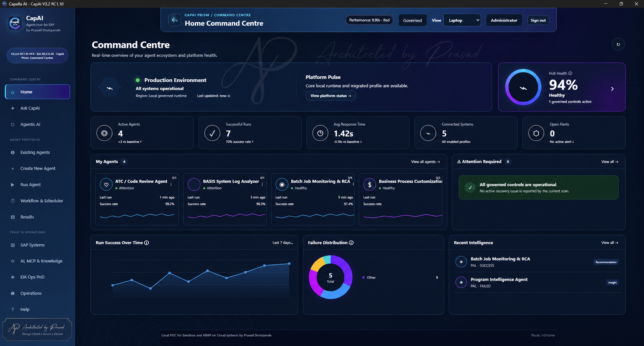Click the View all agents link
This screenshot has height=346, width=644.
tap(425, 162)
